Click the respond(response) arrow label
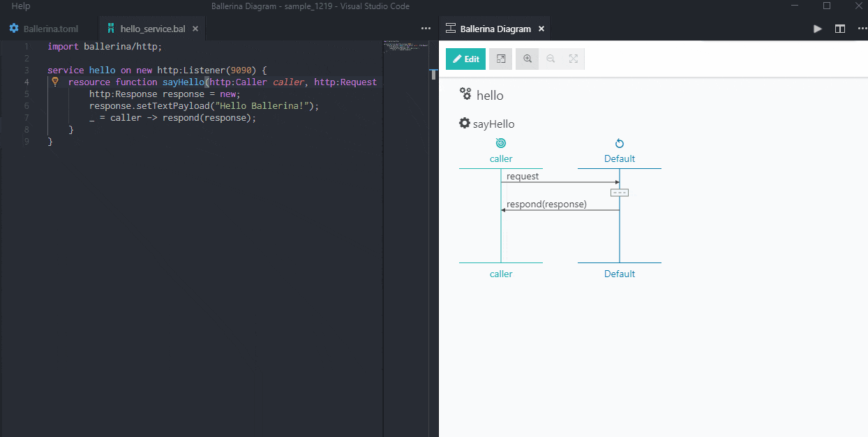 [x=546, y=205]
